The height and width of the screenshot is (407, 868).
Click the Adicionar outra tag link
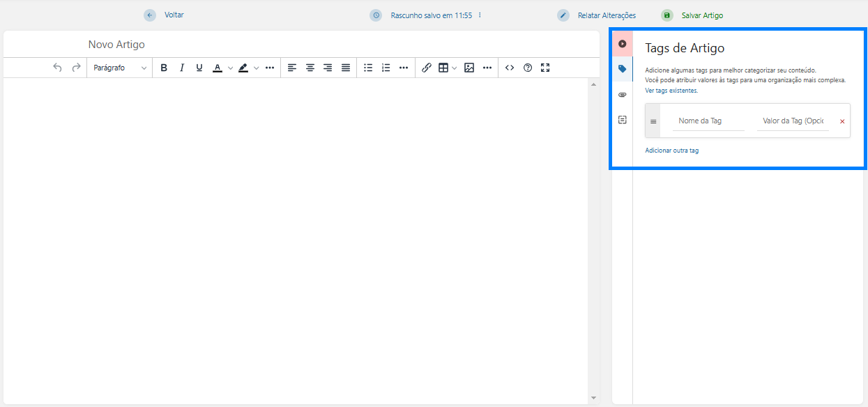[x=671, y=151]
